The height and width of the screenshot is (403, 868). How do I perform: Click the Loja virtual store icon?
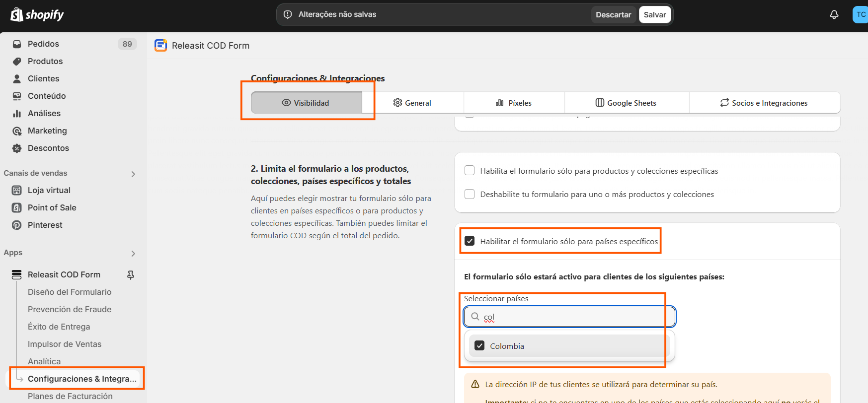[x=17, y=190]
